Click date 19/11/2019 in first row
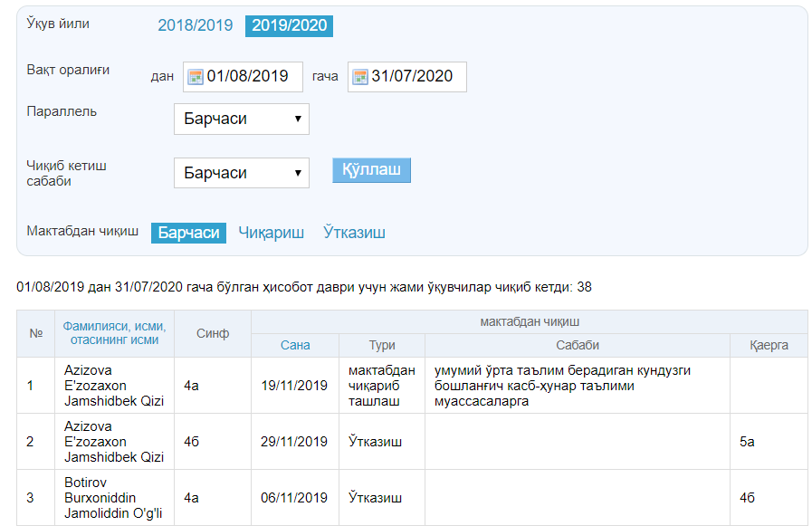 coord(295,386)
